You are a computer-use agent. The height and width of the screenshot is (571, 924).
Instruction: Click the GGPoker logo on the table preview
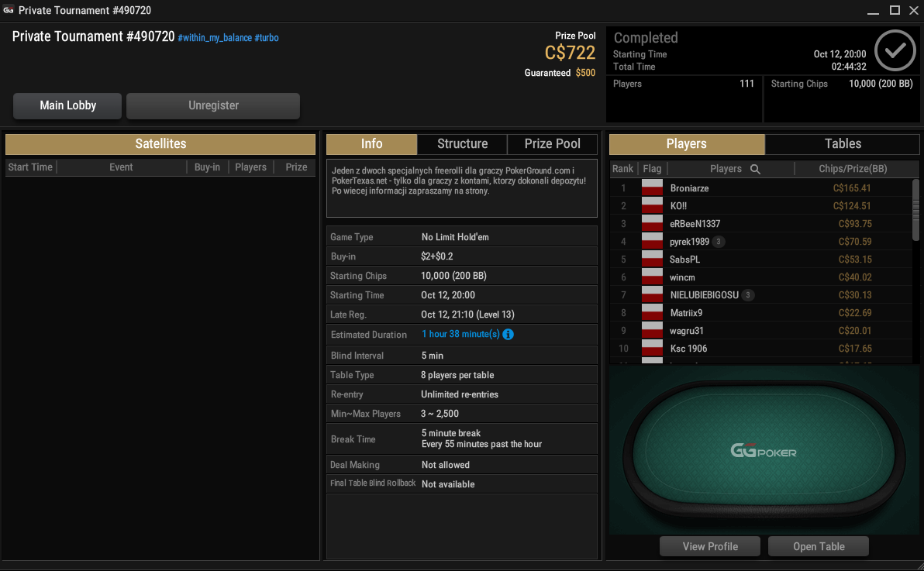(x=763, y=452)
